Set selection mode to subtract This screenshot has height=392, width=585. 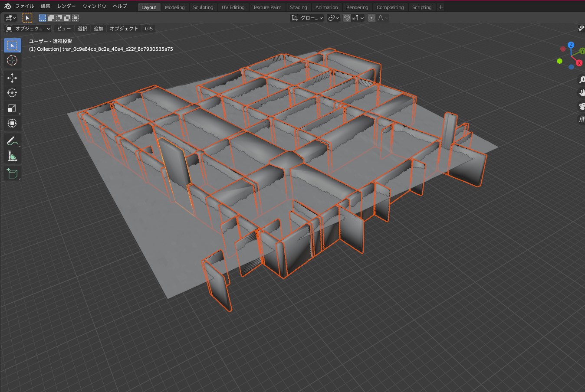[x=59, y=18]
